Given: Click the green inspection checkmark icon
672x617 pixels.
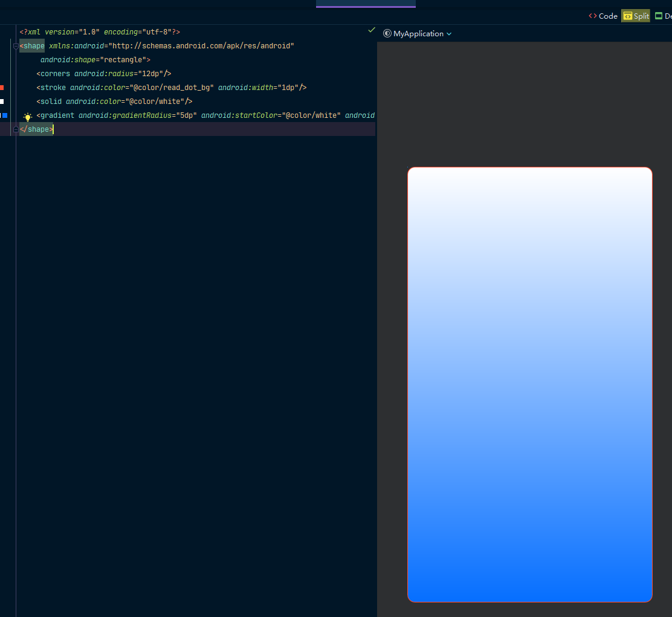Looking at the screenshot, I should point(372,30).
